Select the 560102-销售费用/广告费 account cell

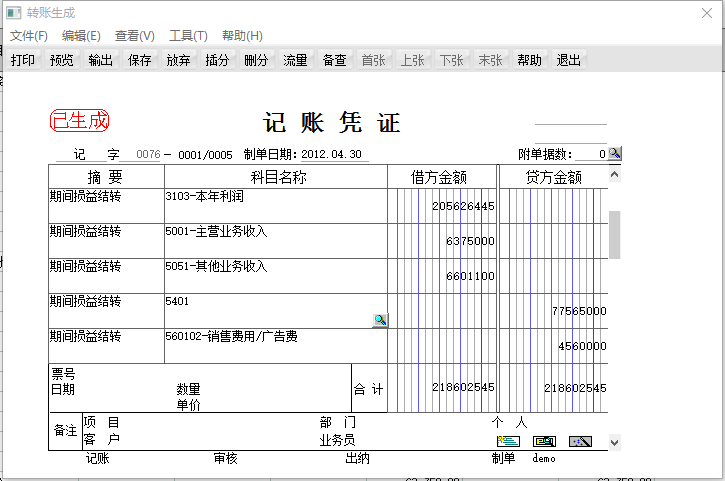click(276, 346)
